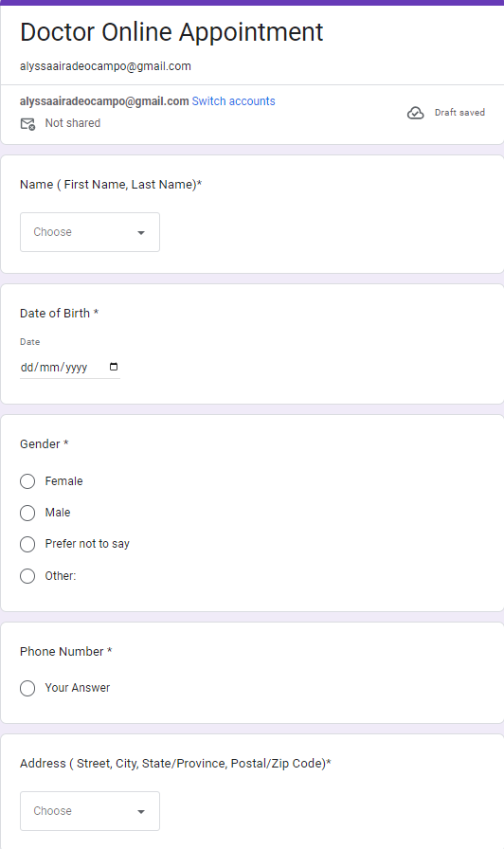This screenshot has width=504, height=849.
Task: Click the Doctor Online Appointment title
Action: (171, 32)
